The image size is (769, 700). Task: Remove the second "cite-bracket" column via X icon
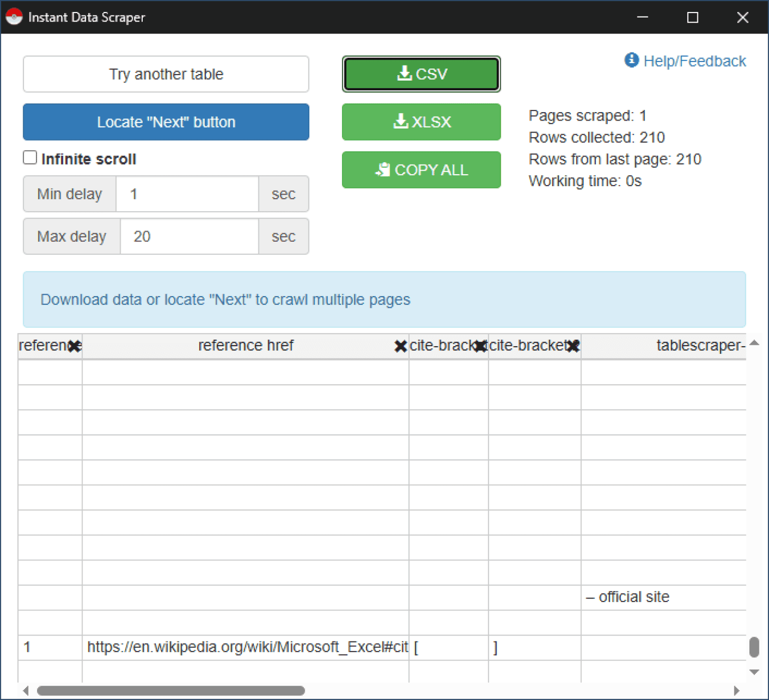(574, 345)
